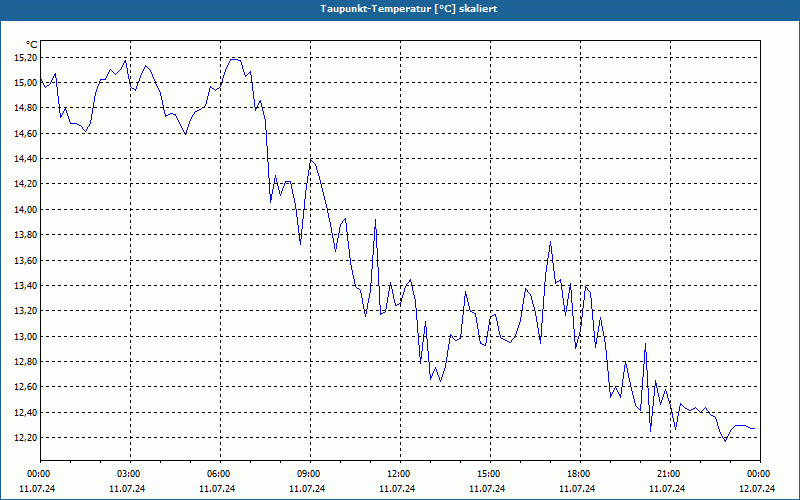This screenshot has height=500, width=800.
Task: Select the 12,60 y-axis label
Action: (x=25, y=387)
